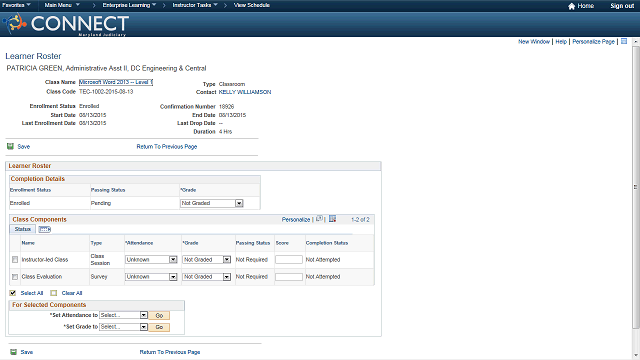640x360 pixels.
Task: Click the scrollbar up arrow
Action: coord(636,42)
